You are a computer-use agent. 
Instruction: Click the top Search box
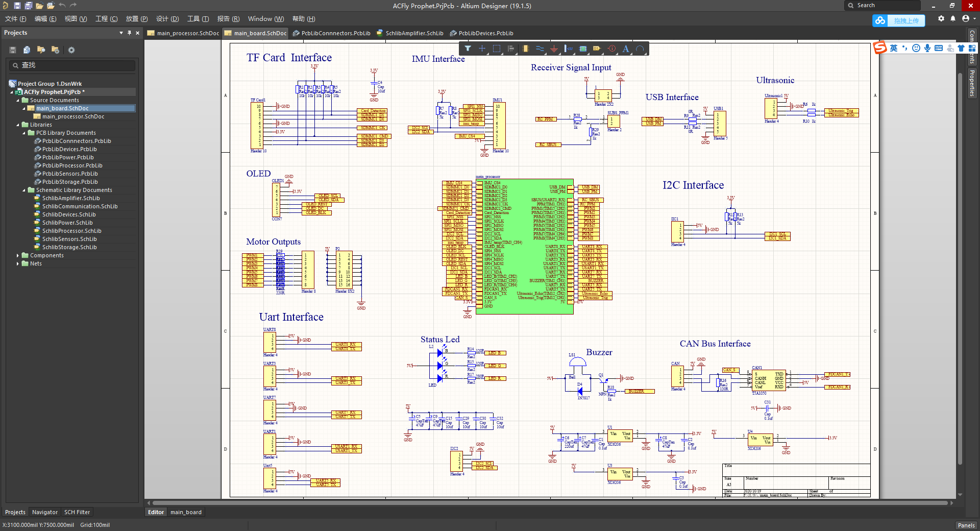(x=883, y=6)
